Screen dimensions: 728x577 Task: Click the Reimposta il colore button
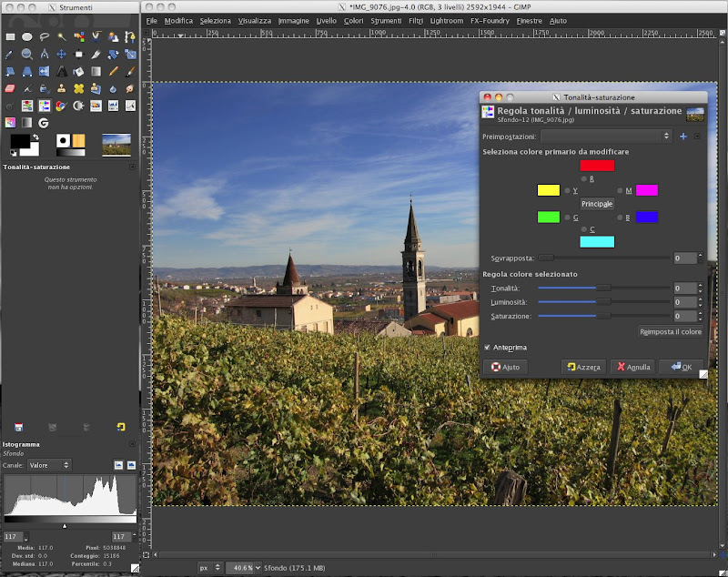pos(670,332)
